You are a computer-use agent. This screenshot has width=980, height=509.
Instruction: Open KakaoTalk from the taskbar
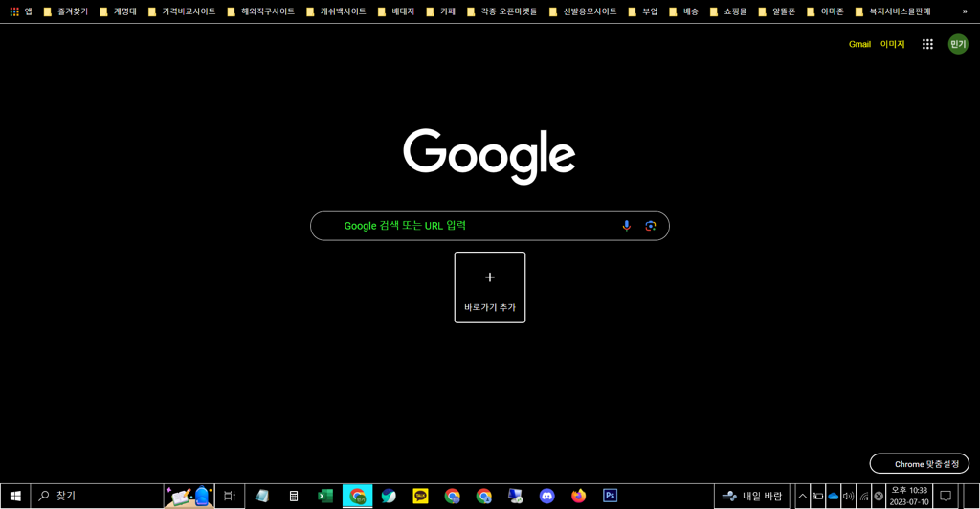click(420, 496)
